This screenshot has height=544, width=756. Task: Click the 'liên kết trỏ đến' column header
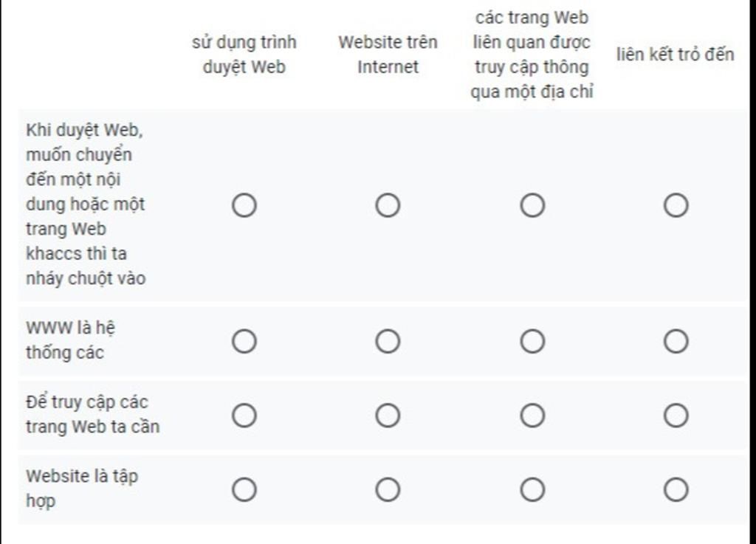pos(675,55)
